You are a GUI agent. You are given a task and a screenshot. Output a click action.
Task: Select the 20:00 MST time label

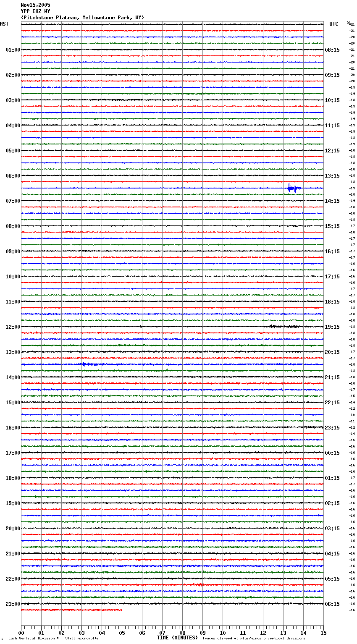click(x=13, y=529)
